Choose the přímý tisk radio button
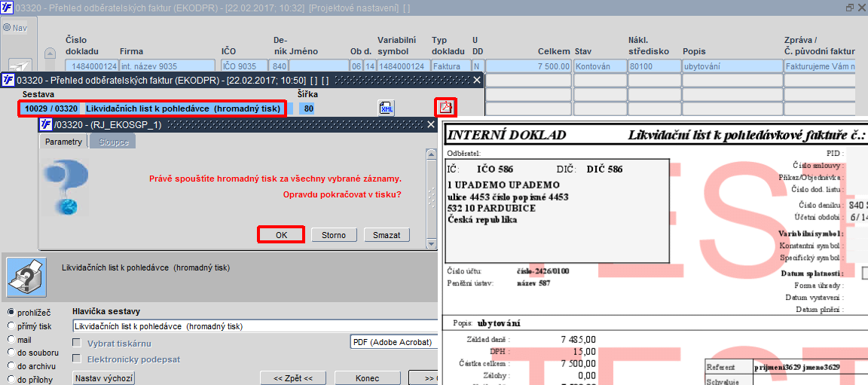 (x=11, y=325)
